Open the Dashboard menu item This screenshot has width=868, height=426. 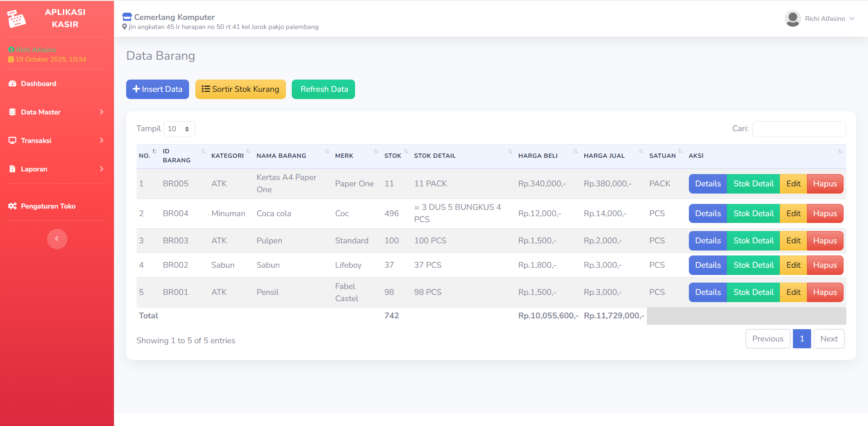coord(38,84)
